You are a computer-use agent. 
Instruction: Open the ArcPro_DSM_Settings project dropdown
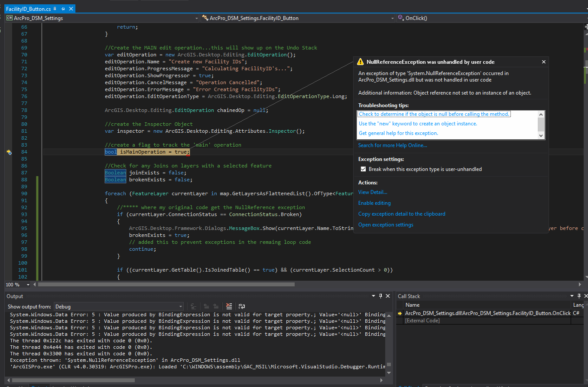click(x=196, y=18)
